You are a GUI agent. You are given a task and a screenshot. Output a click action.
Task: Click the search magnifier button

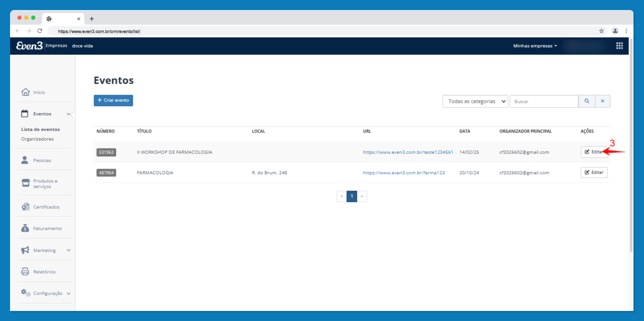pos(586,101)
